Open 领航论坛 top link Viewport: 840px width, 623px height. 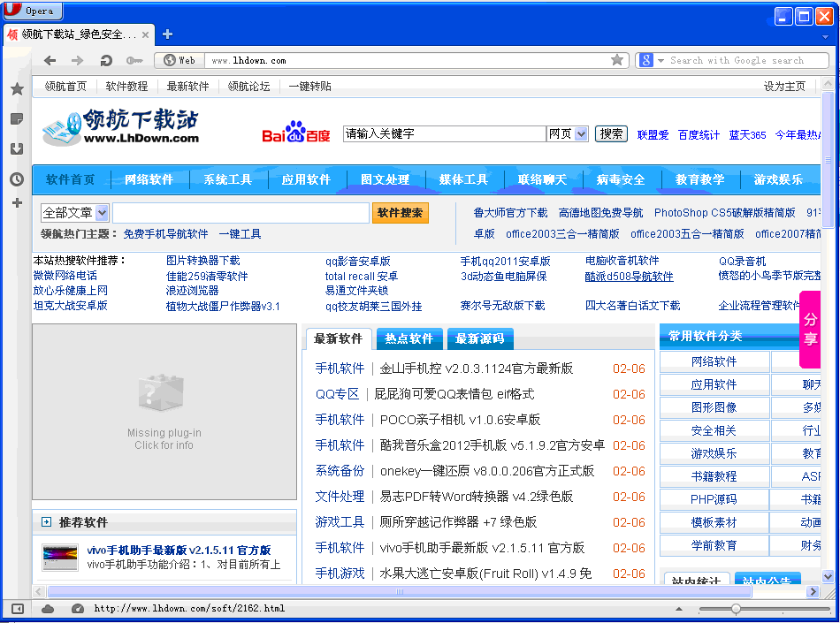click(248, 87)
